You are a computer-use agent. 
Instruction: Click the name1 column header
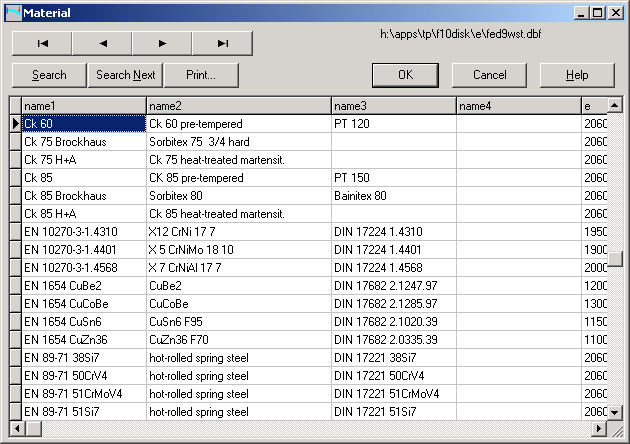tap(83, 105)
